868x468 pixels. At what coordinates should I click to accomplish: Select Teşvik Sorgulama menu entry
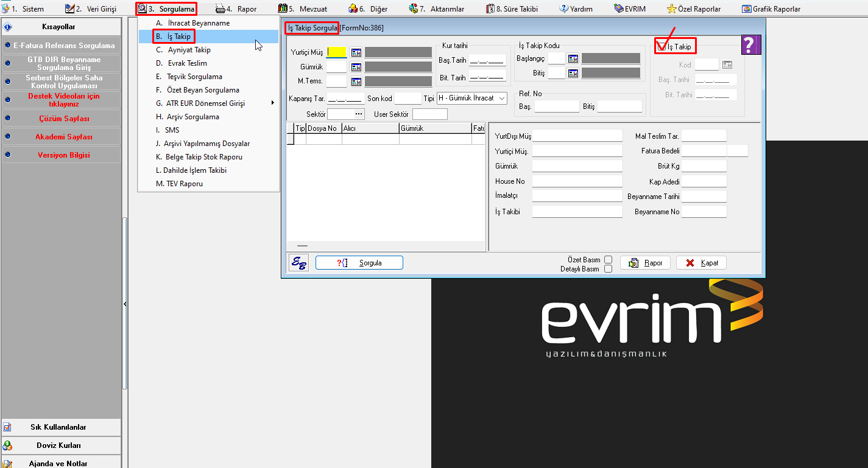pos(208,77)
